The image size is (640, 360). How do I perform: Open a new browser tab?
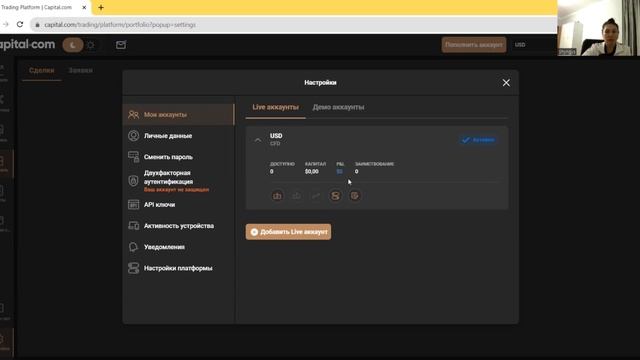coord(101,7)
